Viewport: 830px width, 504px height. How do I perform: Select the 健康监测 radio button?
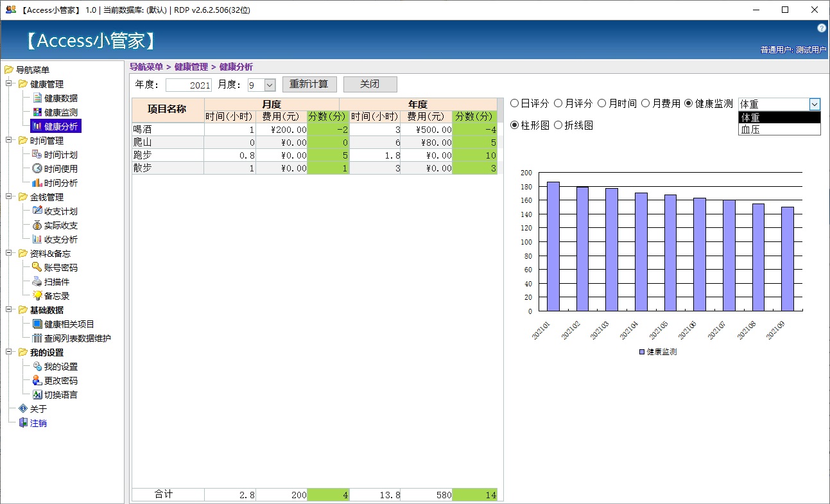(689, 103)
